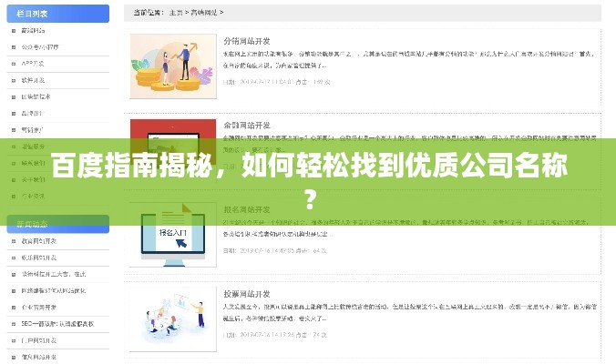Open the 门户网站开发 news link
The height and width of the screenshot is (364, 616).
point(39,340)
